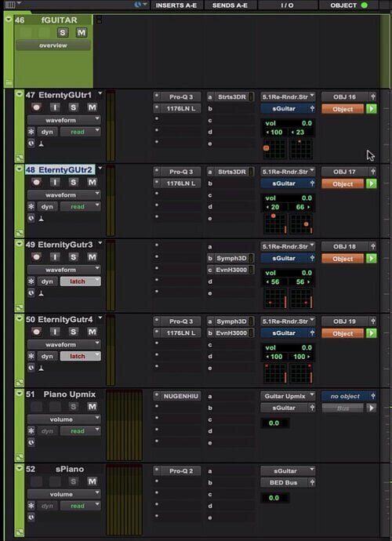
Task: Click the freeze snowflake icon on EterntyGUtr1
Action: [31, 132]
